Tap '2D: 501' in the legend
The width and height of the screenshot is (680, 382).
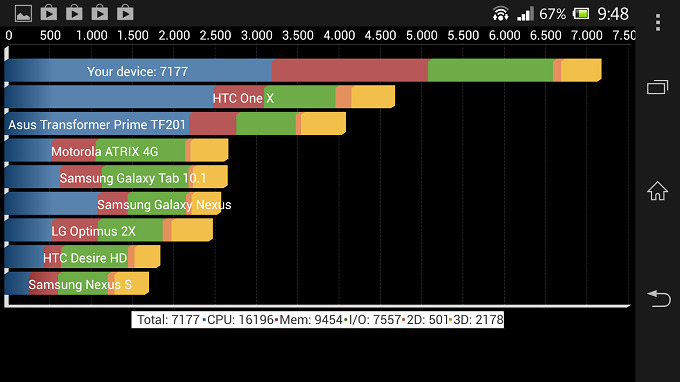(x=427, y=320)
